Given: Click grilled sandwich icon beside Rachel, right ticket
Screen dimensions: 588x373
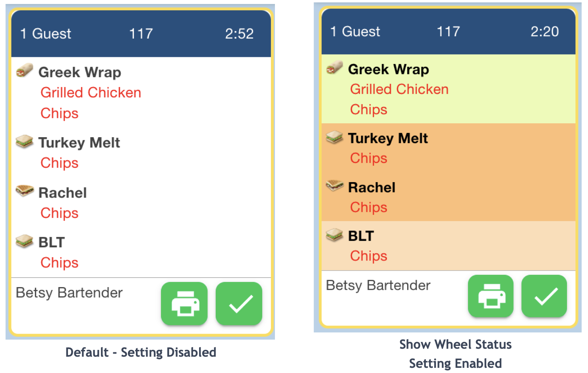Looking at the screenshot, I should click(335, 185).
